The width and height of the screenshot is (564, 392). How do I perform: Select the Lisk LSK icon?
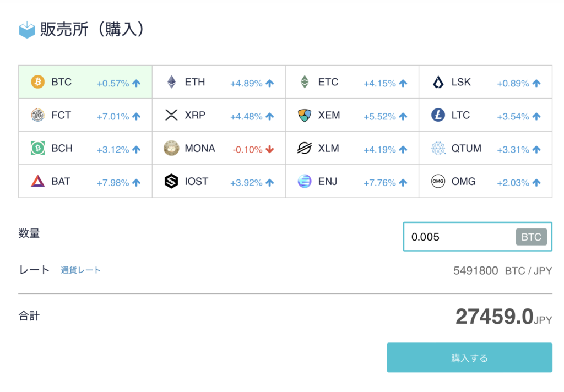click(438, 83)
